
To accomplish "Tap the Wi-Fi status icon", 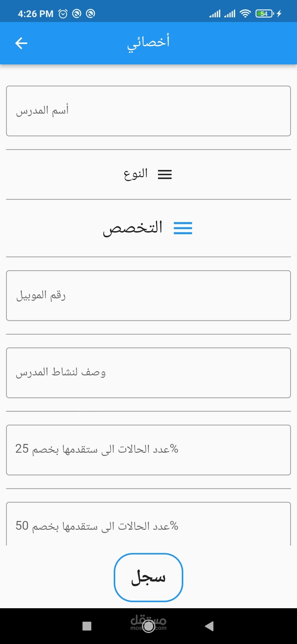I will [x=245, y=13].
